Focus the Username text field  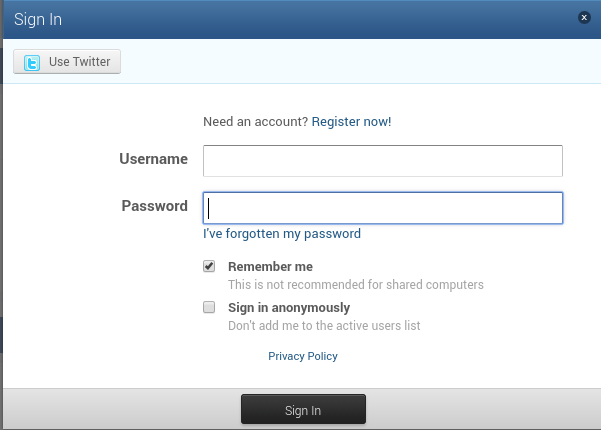[383, 161]
